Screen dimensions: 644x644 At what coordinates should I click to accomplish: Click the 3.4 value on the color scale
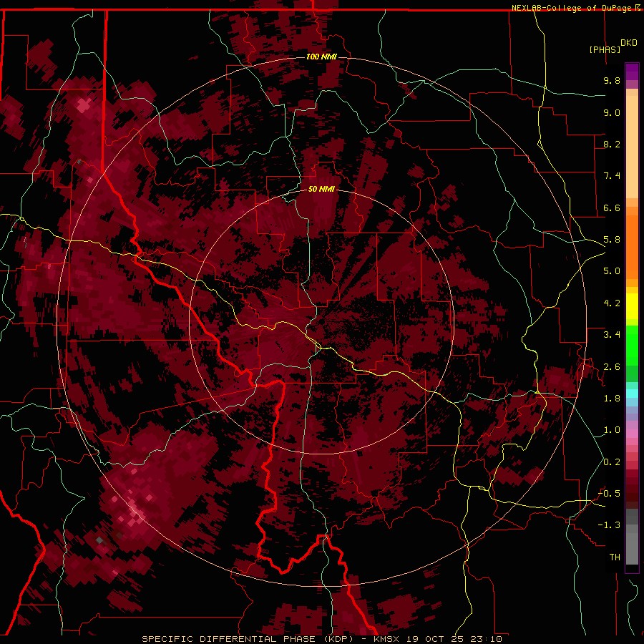coord(612,335)
